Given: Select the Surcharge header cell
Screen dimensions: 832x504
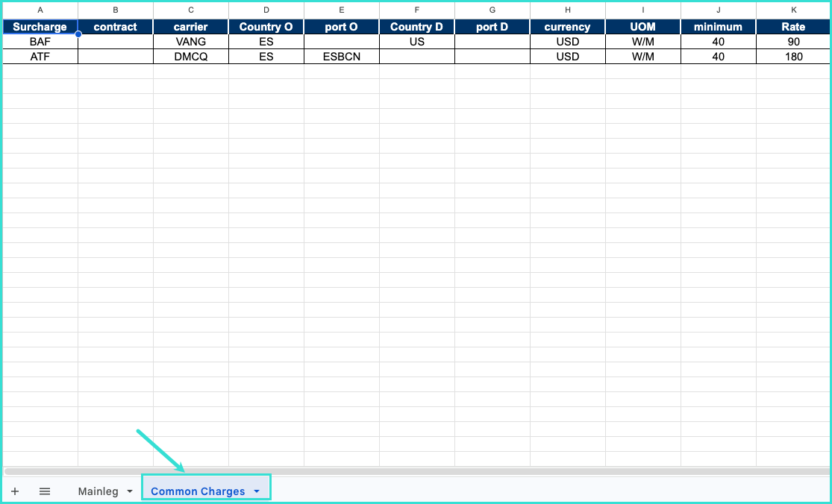Looking at the screenshot, I should (x=40, y=27).
